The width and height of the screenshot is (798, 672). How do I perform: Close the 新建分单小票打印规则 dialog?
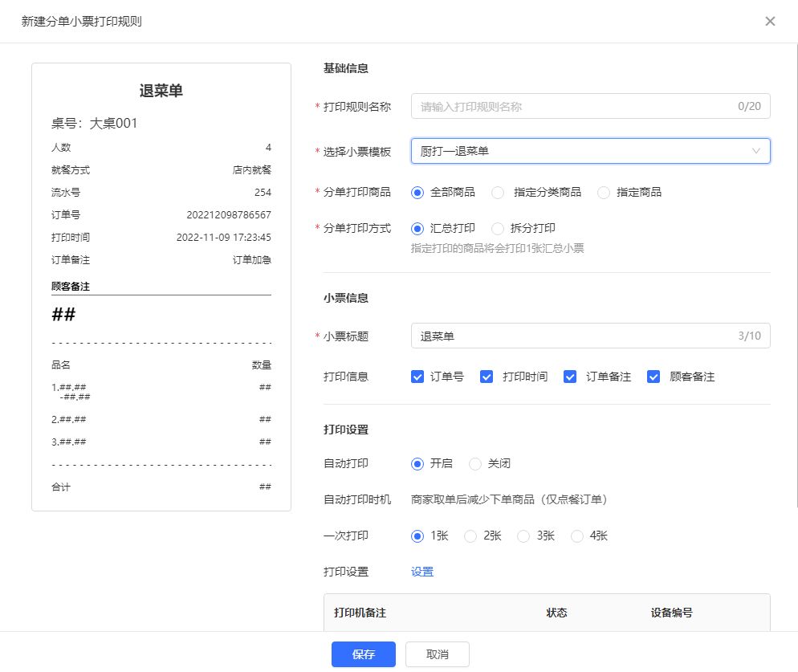tap(770, 21)
